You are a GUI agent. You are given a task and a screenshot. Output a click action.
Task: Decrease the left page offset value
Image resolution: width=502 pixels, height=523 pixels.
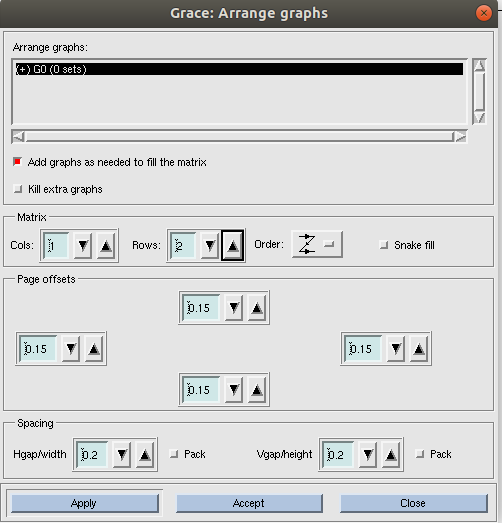(x=71, y=349)
